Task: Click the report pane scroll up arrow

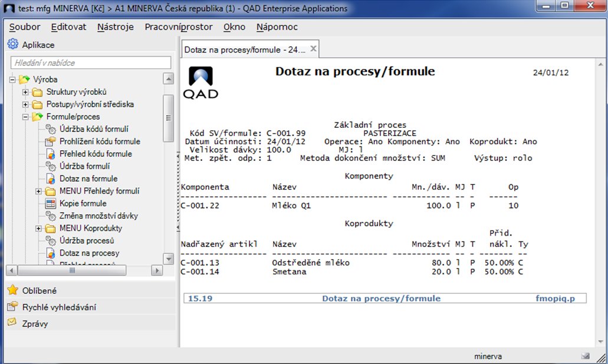Action: click(x=601, y=65)
